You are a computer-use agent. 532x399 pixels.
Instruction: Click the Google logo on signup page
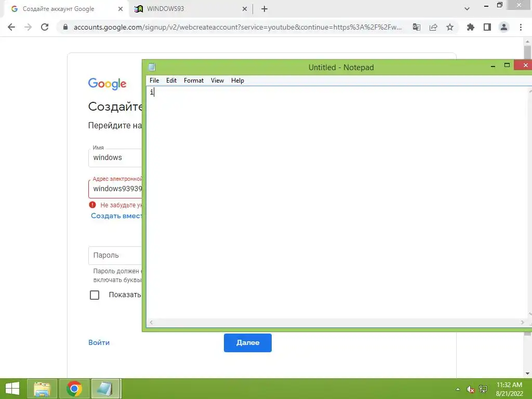(107, 84)
